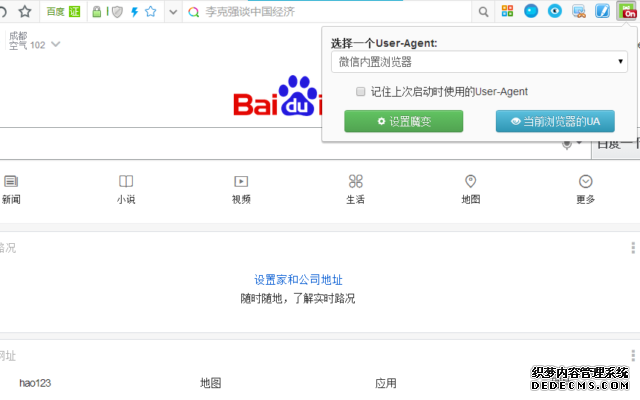Screen dimensions: 640x400
Task: Click the search field with 李克强谈中国经济
Action: tap(327, 12)
